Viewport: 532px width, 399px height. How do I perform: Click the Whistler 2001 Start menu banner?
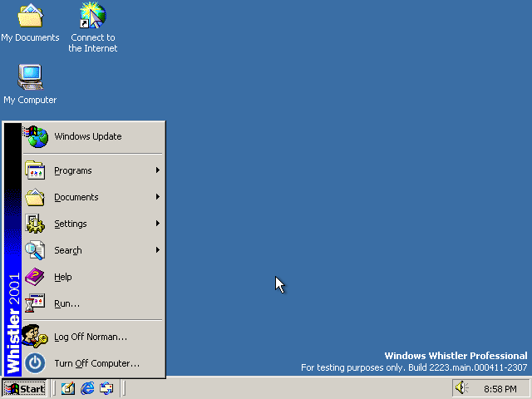point(12,249)
